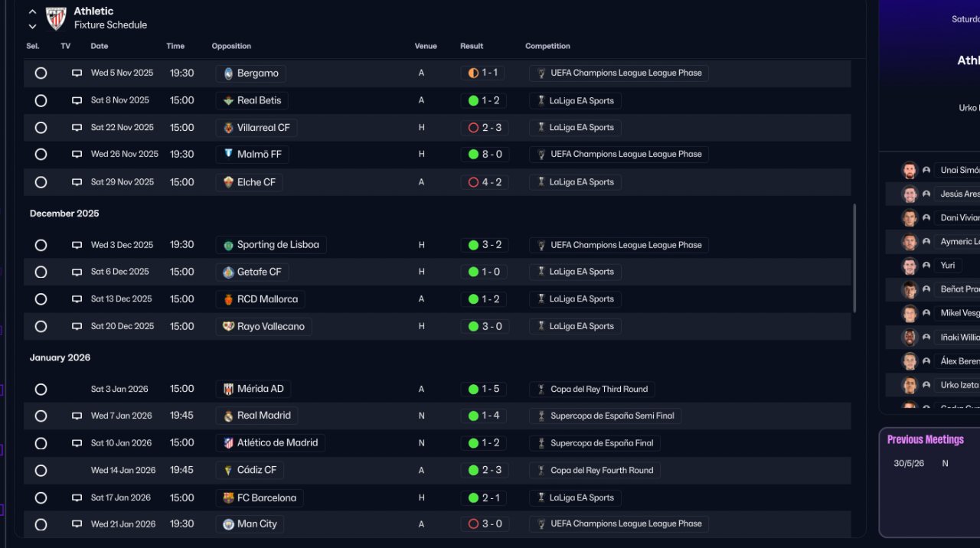Click Unai Simón's player portrait
The image size is (980, 548).
tap(909, 170)
